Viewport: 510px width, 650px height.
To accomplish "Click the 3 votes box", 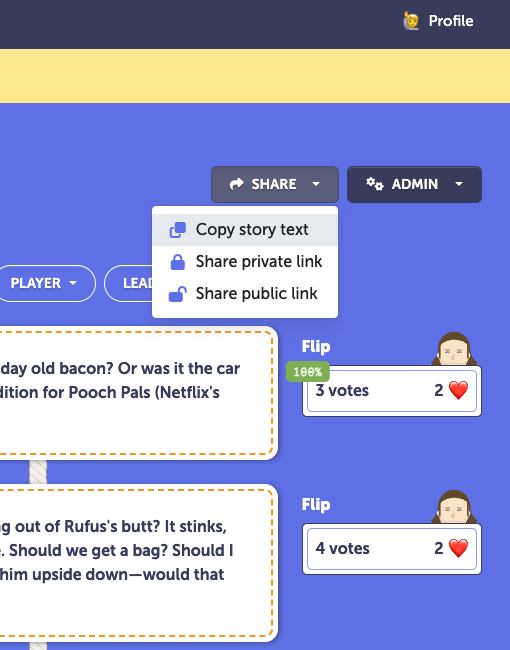I will tap(392, 390).
